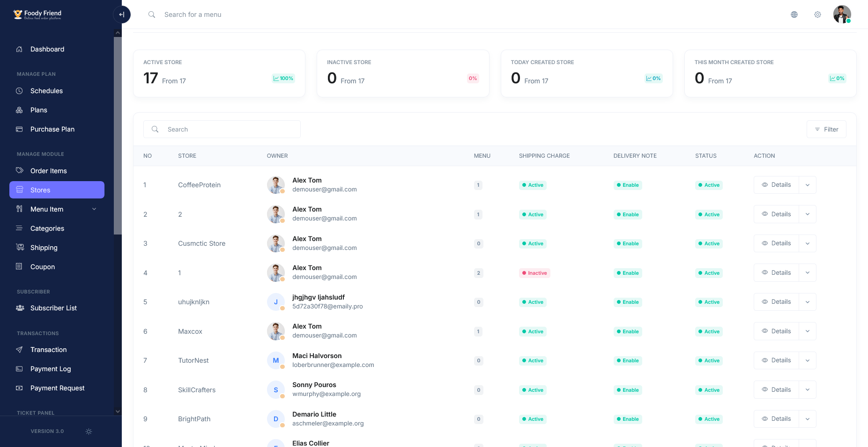Open Schedules in sidebar
Screen dimensions: 868x447
(x=57, y=91)
